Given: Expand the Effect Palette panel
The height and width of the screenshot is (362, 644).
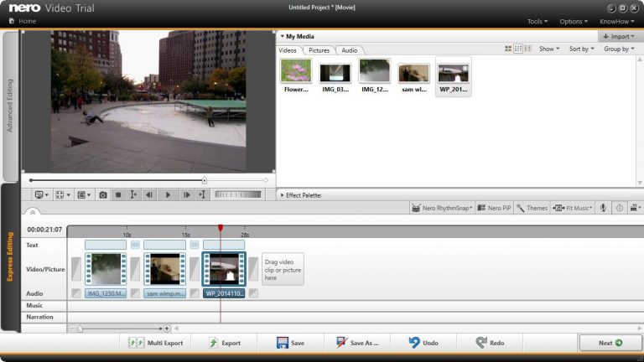Looking at the screenshot, I should [282, 195].
